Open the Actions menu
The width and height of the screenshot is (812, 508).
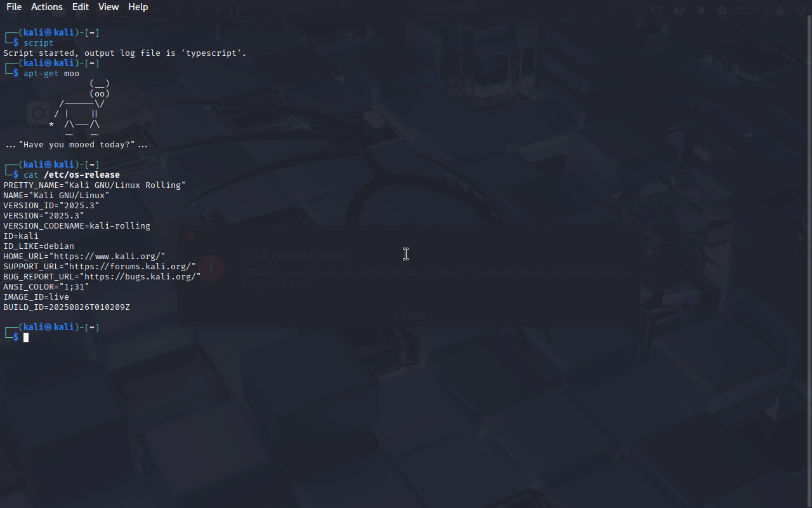coord(47,7)
